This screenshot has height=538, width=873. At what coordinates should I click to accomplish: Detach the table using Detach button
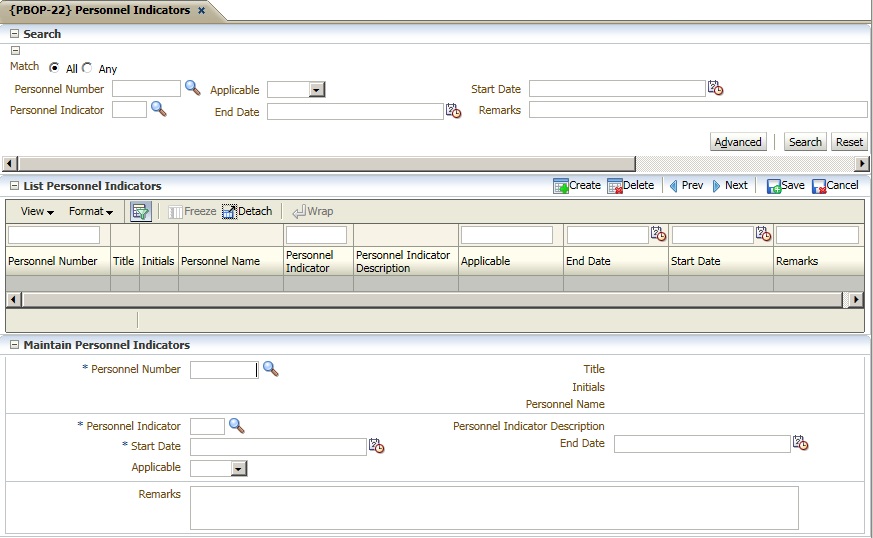[247, 211]
